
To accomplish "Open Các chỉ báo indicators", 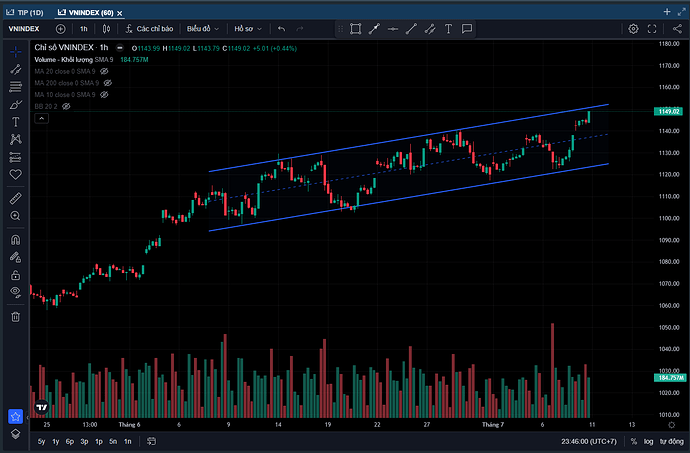I will coord(149,29).
